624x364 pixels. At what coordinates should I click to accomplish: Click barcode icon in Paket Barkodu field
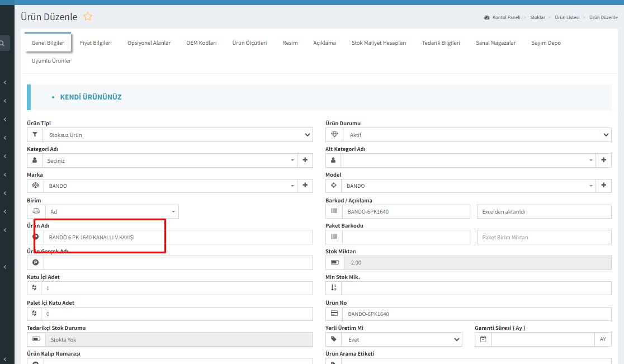point(334,237)
